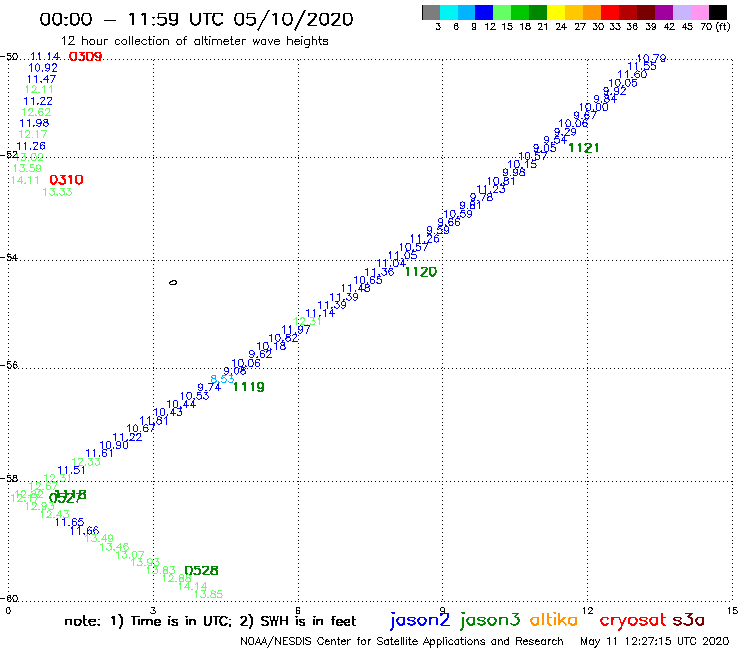Image resolution: width=740 pixels, height=650 pixels.
Task: Click the light blue wave height value 8.53
Action: (222, 379)
